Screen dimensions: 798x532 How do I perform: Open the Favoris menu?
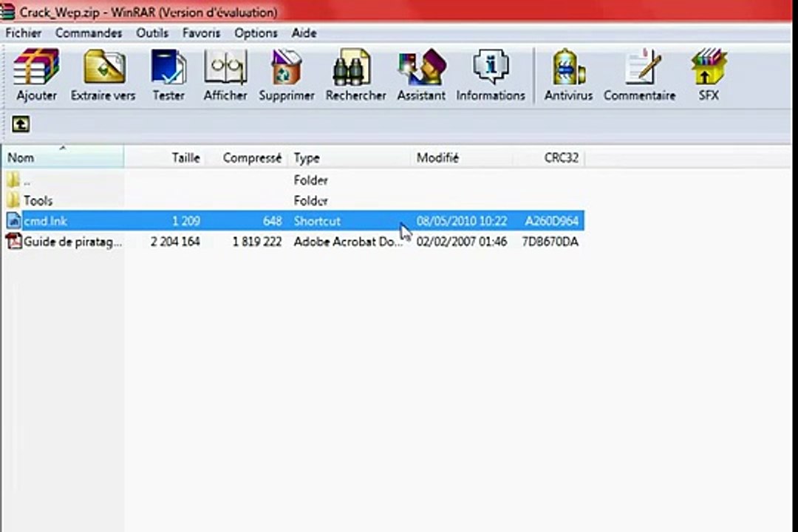(x=202, y=33)
